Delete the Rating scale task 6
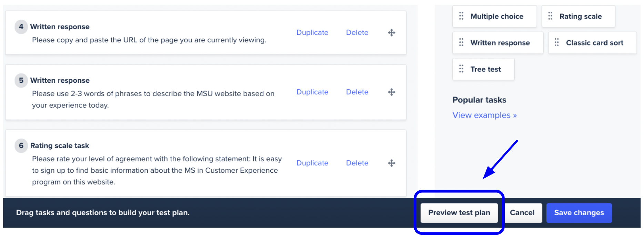644x240 pixels. (357, 163)
